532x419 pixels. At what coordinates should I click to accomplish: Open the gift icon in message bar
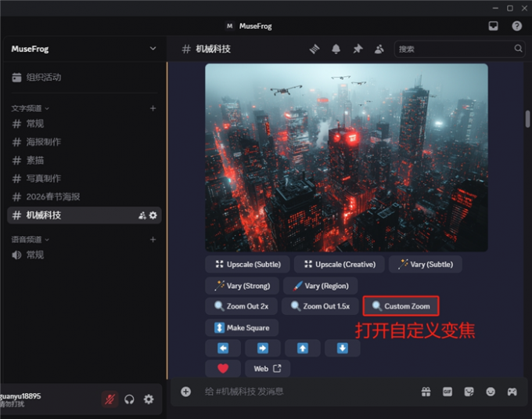coord(426,392)
